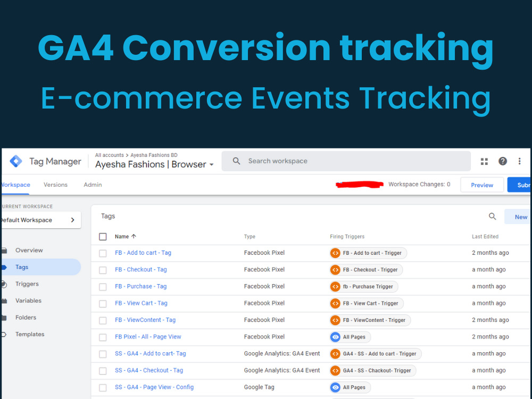Check the box for SS - GA4 - Checkout - Tag
Image resolution: width=532 pixels, height=399 pixels.
point(103,371)
